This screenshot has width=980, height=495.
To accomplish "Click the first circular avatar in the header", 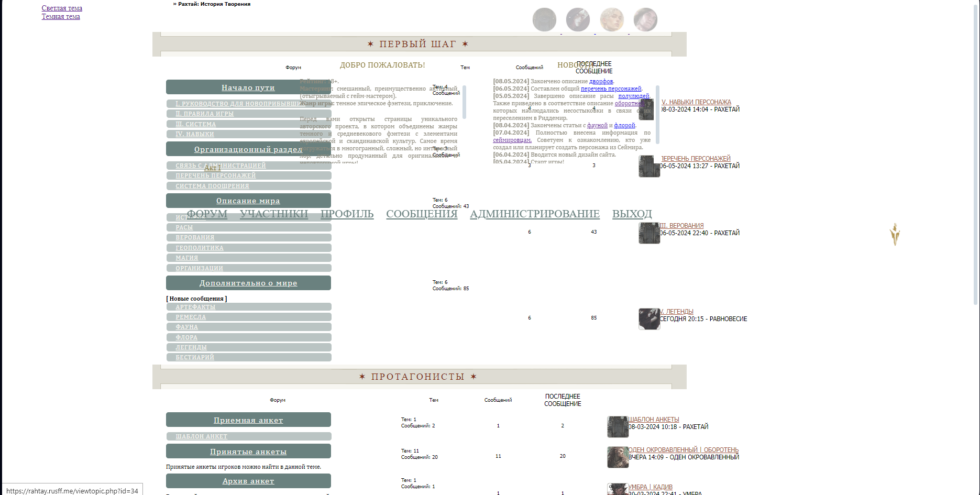I will click(x=544, y=20).
